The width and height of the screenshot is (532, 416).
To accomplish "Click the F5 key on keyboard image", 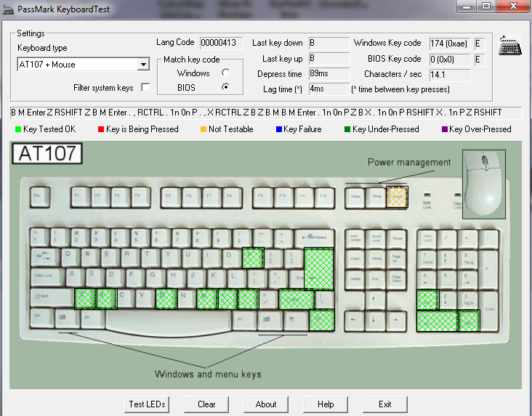I will pyautogui.click(x=172, y=197).
